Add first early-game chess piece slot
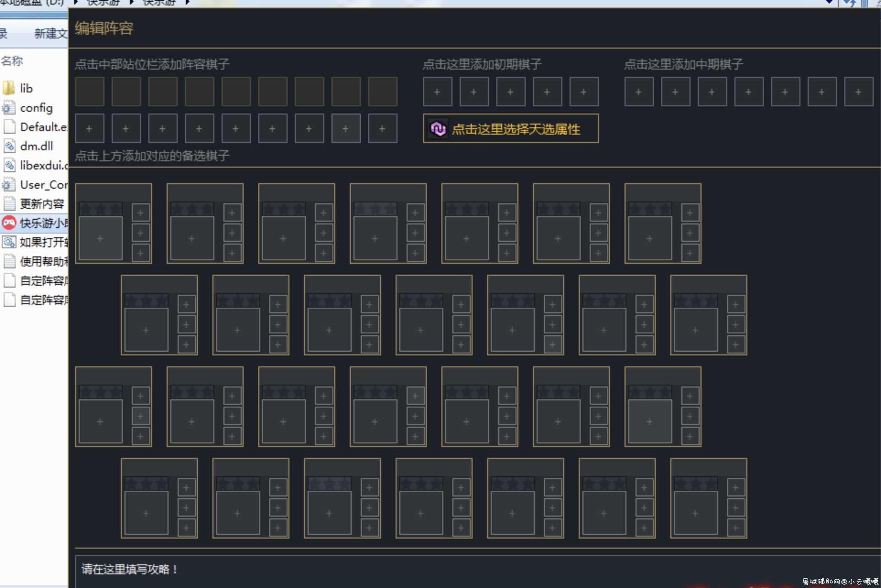 click(437, 92)
